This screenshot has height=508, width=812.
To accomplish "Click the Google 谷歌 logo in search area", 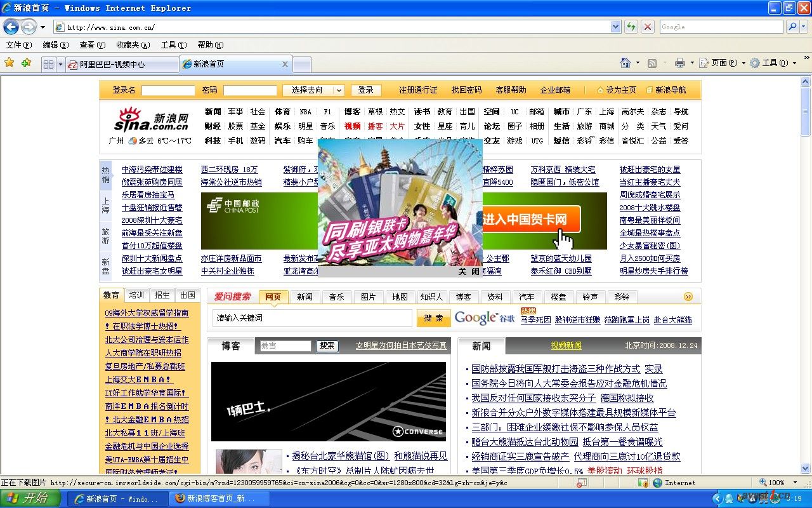I will pos(484,317).
